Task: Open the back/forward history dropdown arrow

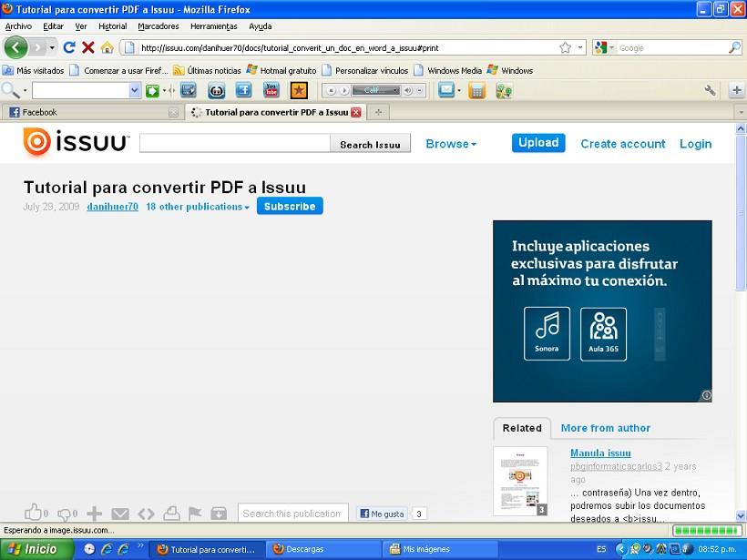Action: [x=52, y=47]
